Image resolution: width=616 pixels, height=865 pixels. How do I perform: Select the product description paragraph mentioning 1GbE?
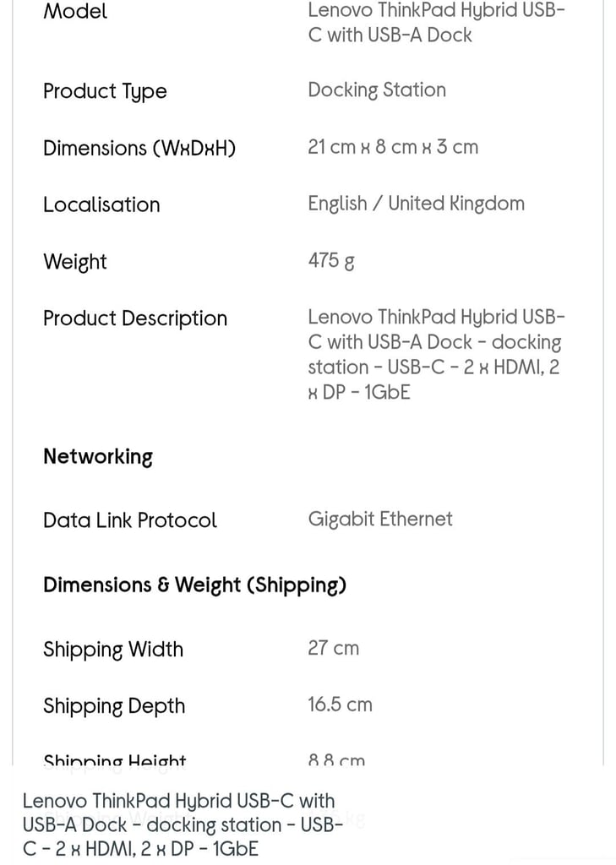click(436, 355)
